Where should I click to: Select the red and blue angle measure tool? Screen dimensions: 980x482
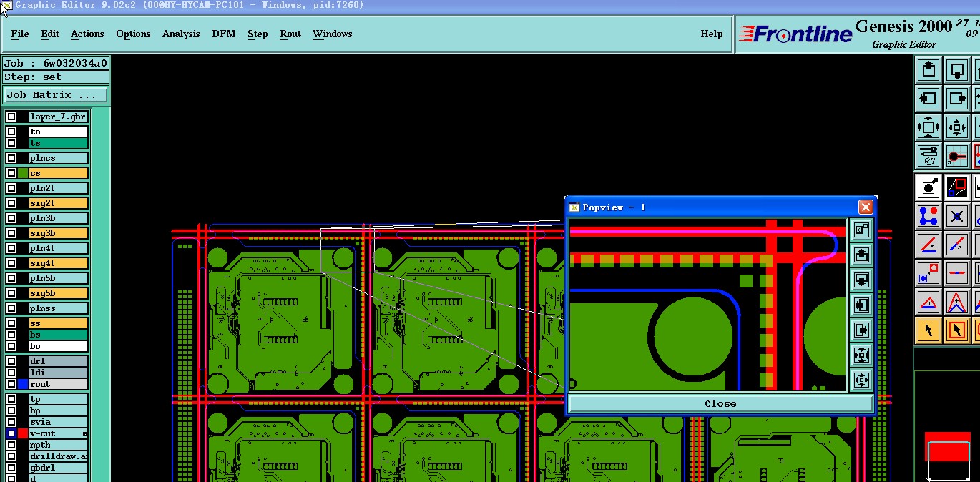pos(928,244)
